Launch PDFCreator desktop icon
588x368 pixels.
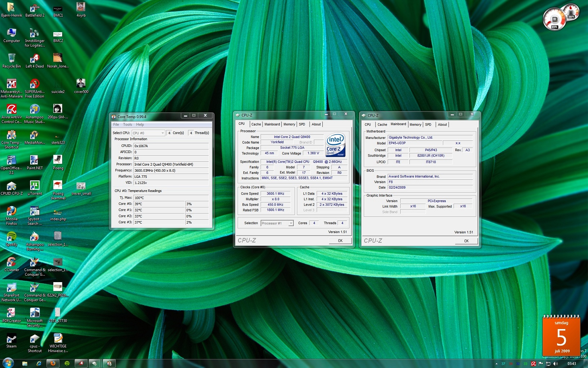12,315
